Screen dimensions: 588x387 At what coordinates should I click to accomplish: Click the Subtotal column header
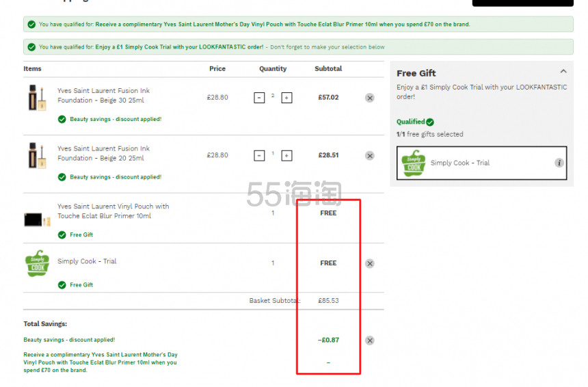pyautogui.click(x=328, y=68)
